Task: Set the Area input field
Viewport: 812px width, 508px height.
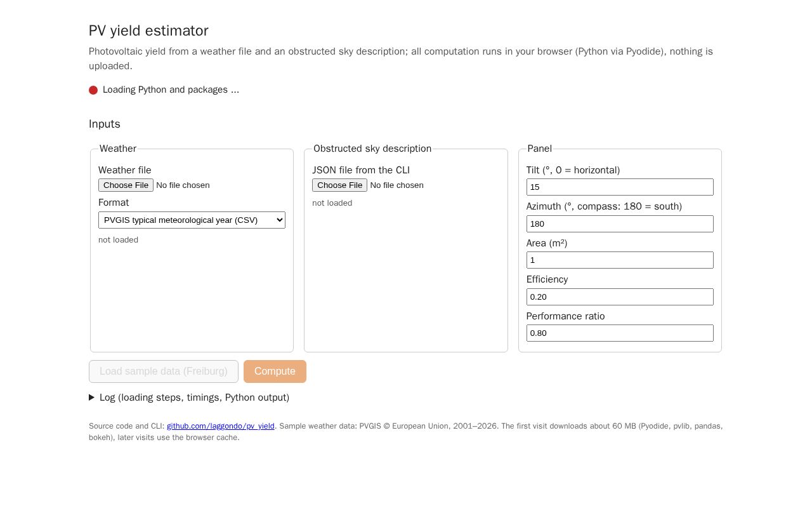Action: click(620, 260)
